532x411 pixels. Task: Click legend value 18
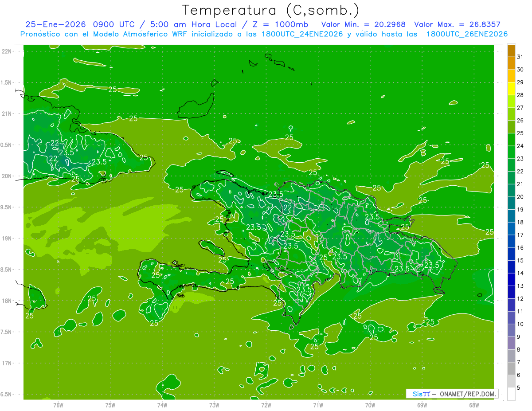pos(520,222)
